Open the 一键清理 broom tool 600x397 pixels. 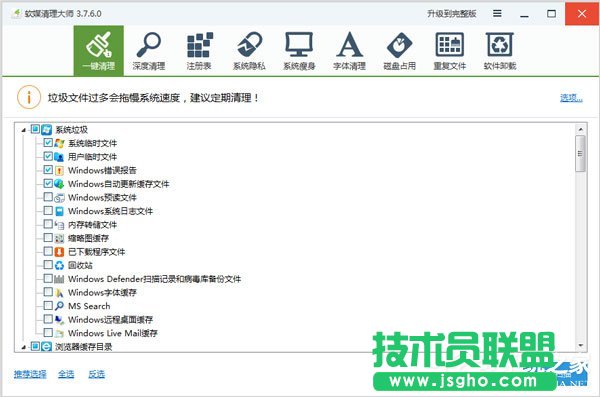99,51
